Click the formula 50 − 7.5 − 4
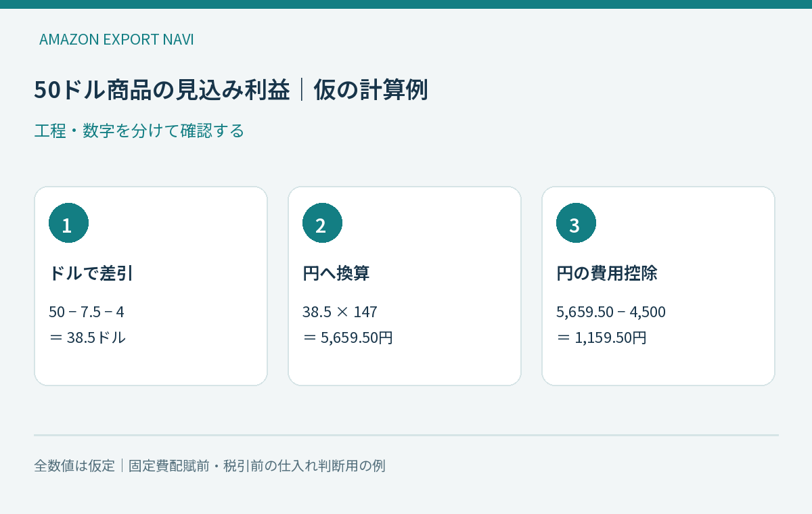The width and height of the screenshot is (812, 514). click(x=87, y=312)
